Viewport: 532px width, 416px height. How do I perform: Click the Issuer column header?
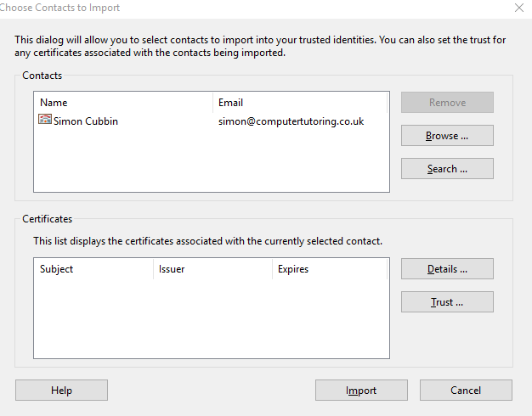(212, 269)
